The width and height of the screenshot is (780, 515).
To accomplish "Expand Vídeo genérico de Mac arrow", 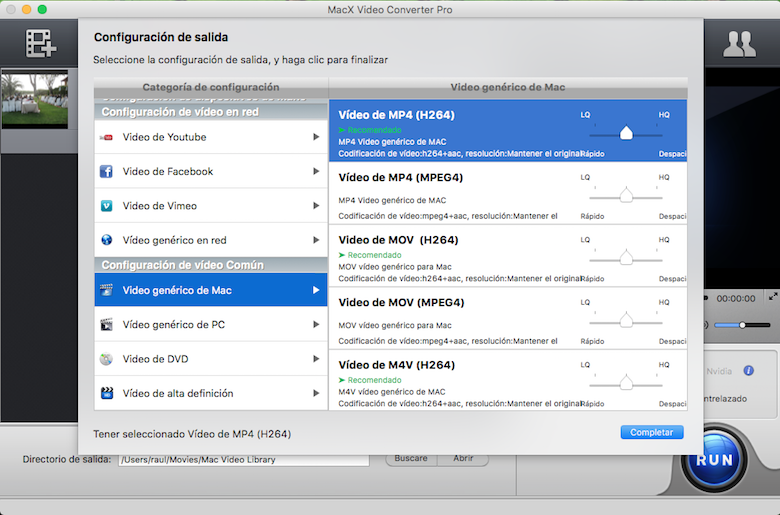I will 316,290.
